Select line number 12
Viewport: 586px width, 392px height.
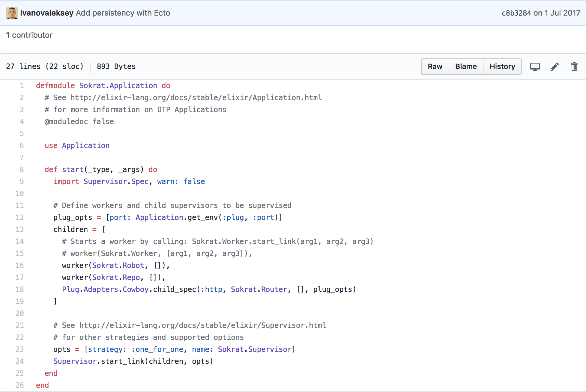click(20, 218)
